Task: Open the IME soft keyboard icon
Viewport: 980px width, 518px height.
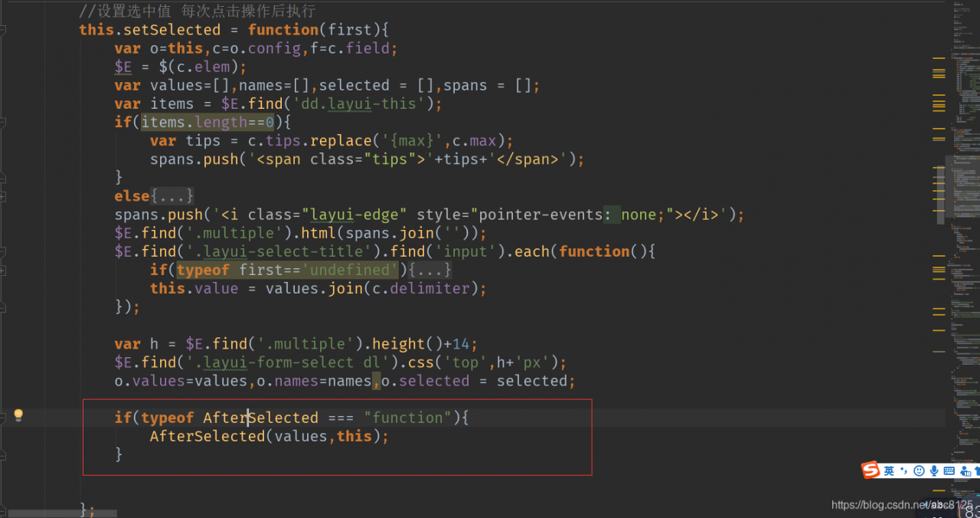Action: click(x=949, y=470)
